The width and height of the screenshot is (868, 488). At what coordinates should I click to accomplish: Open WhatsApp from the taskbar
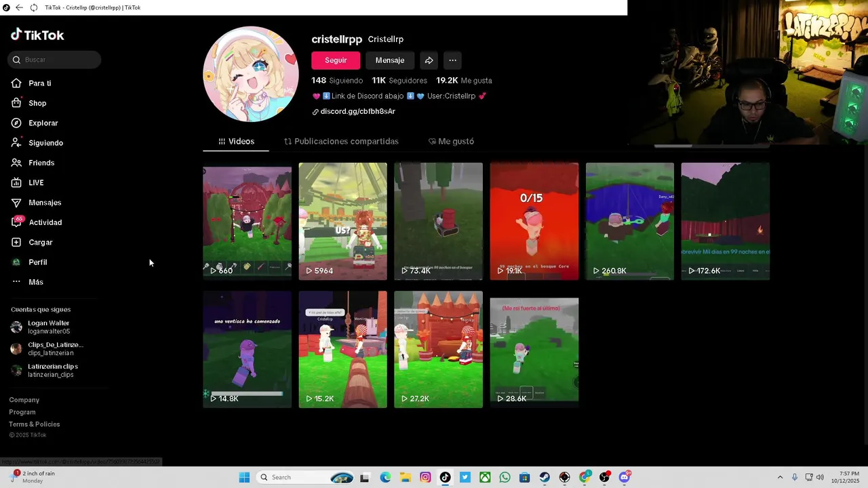tap(505, 477)
